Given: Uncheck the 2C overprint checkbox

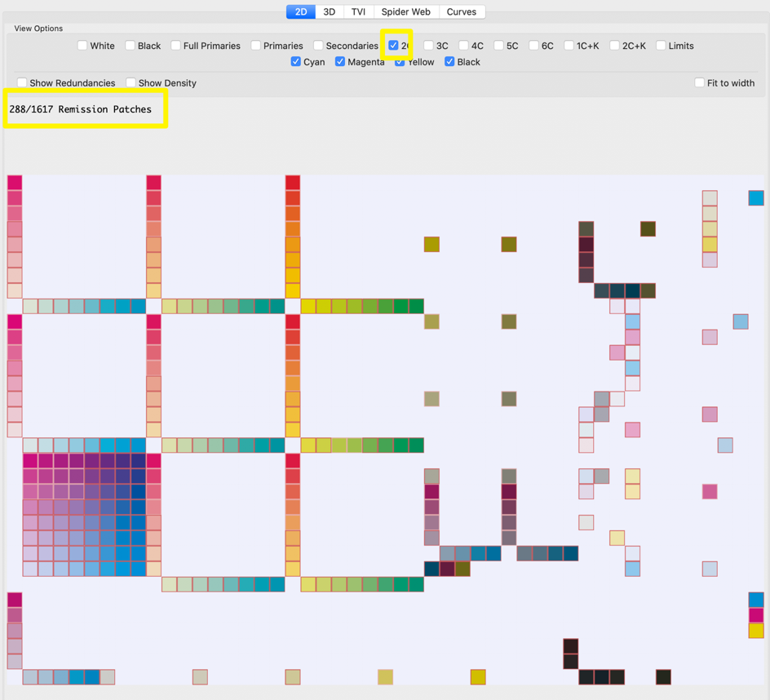Looking at the screenshot, I should (x=393, y=46).
